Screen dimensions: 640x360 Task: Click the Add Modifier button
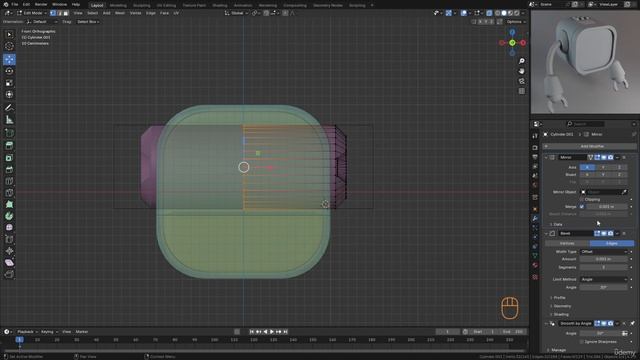(x=590, y=146)
